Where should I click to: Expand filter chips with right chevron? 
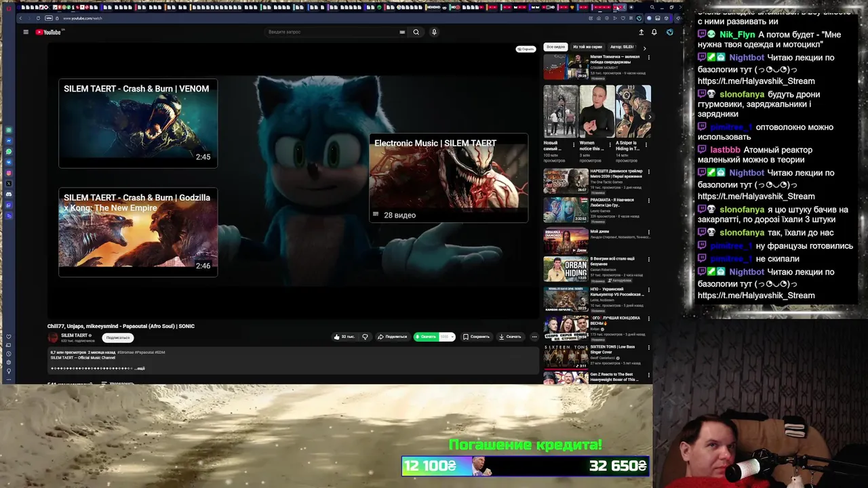(644, 48)
